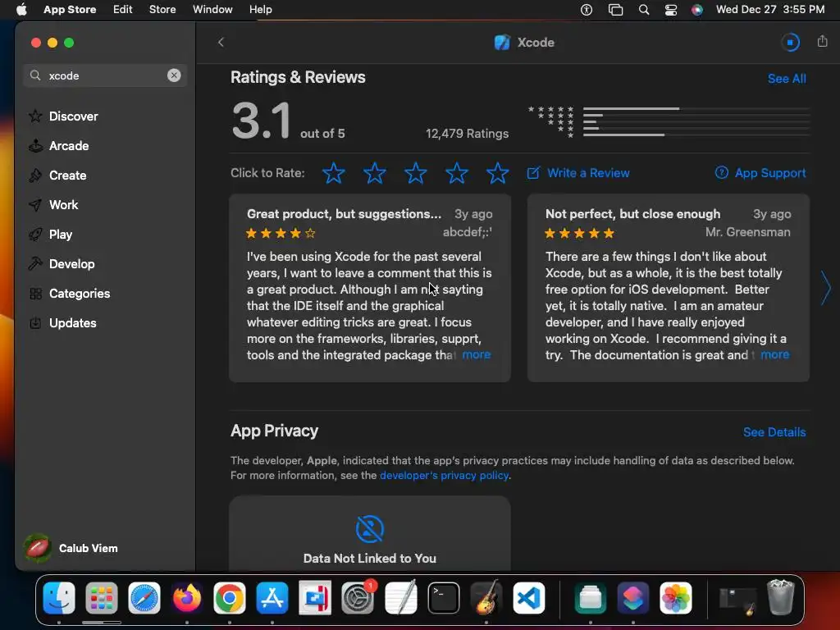Click the Not perfect review title
Viewport: 840px width, 630px height.
pyautogui.click(x=632, y=214)
